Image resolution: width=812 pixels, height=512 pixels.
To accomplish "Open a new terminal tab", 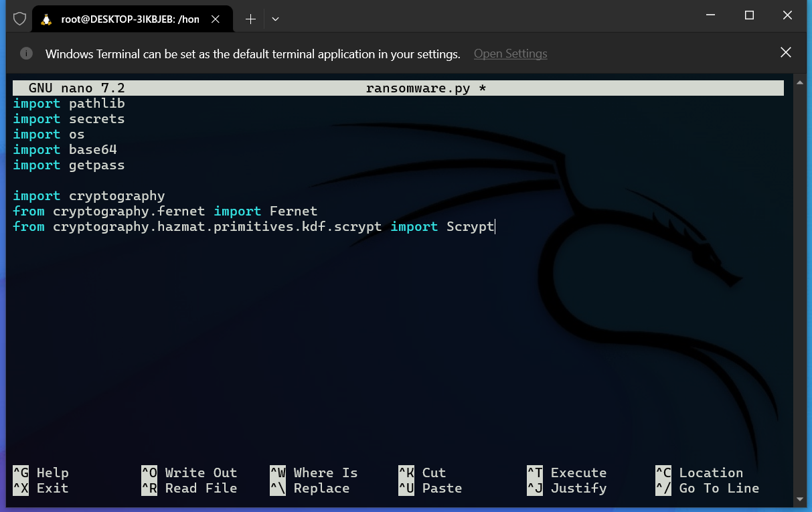I will [250, 19].
